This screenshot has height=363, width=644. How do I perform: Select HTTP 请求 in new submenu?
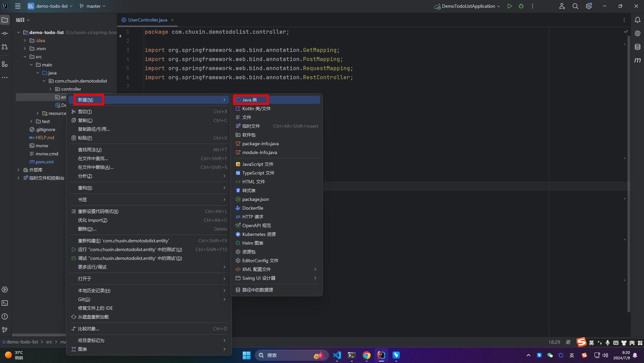tap(276, 217)
